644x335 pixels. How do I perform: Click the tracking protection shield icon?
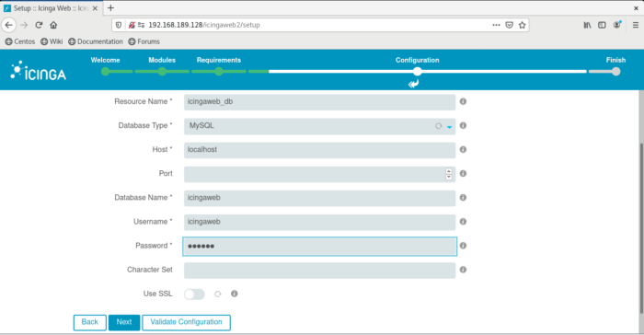coord(119,25)
